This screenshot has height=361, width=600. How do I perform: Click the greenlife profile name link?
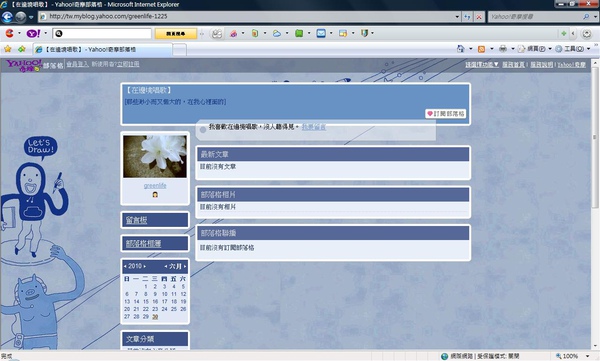point(155,186)
